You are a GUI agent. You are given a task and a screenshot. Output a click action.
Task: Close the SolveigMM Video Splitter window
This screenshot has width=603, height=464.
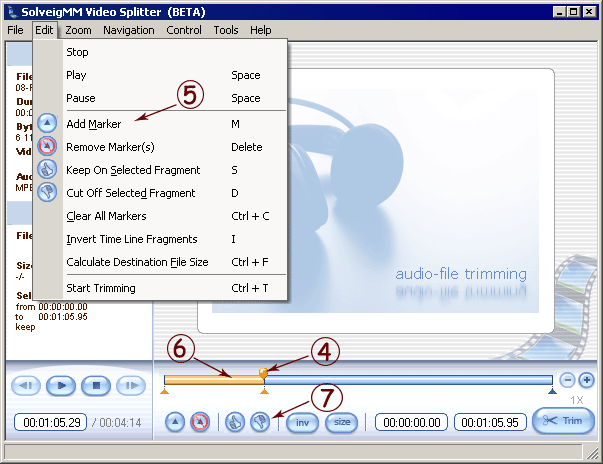(589, 12)
